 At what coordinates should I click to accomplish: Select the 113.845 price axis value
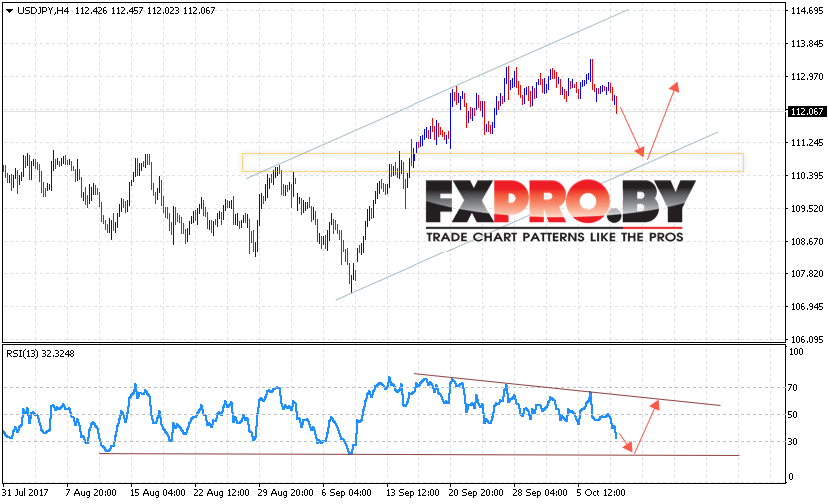[x=807, y=44]
